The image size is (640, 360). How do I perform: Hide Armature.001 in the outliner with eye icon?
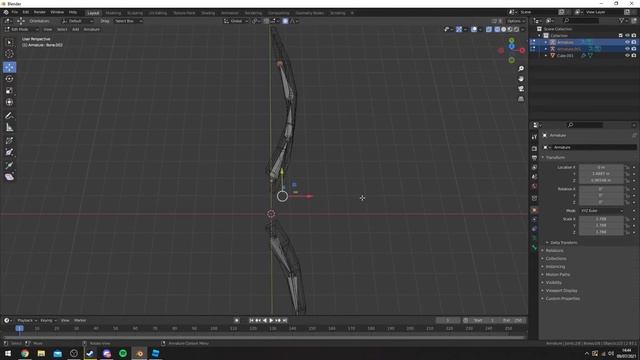pos(627,49)
